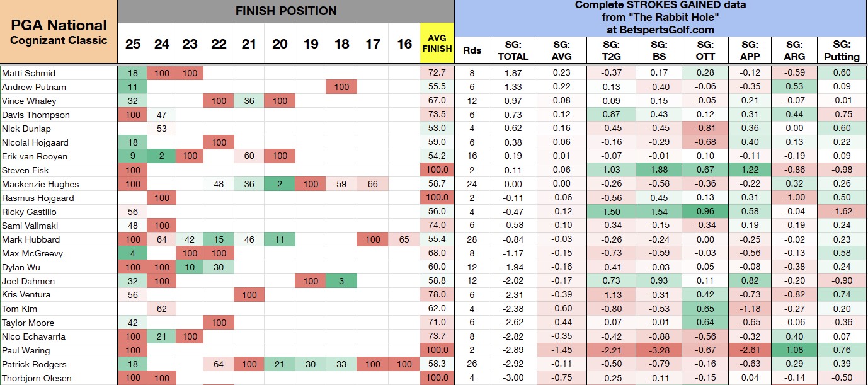Select Mark Hubbard's Rds value 28

click(x=471, y=239)
